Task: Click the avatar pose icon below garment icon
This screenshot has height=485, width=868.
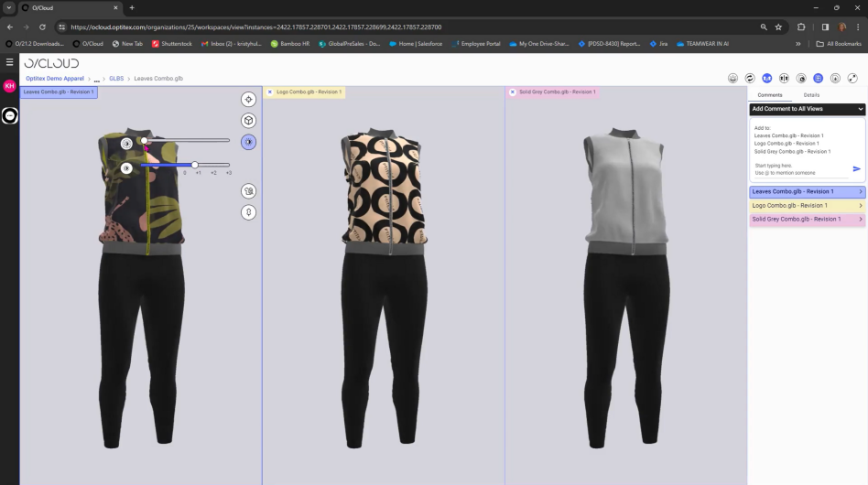Action: pos(248,211)
